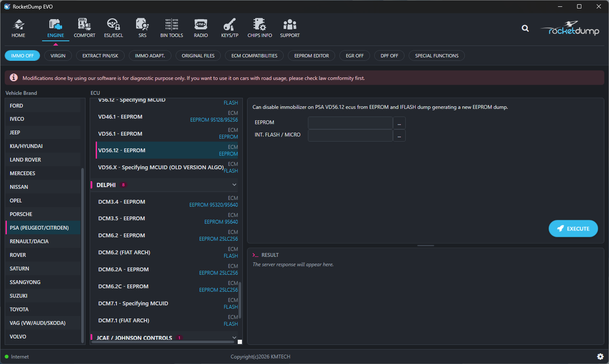Open BIN TOOLS section

[172, 28]
